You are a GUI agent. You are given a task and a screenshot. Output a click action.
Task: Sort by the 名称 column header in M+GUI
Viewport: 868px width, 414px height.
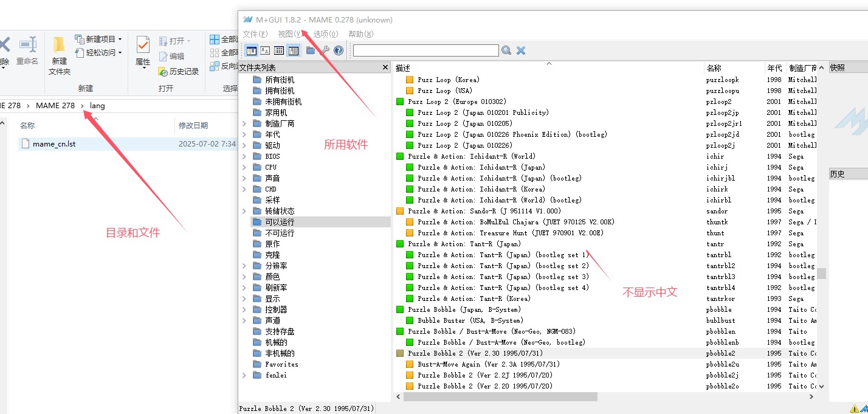click(x=734, y=67)
